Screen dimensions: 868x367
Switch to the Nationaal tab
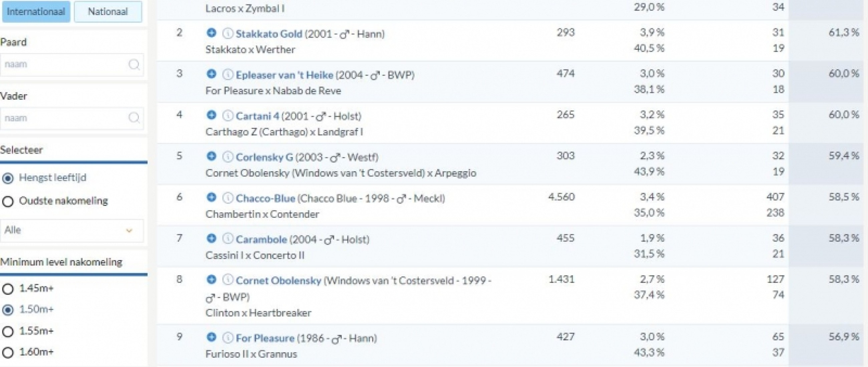108,12
